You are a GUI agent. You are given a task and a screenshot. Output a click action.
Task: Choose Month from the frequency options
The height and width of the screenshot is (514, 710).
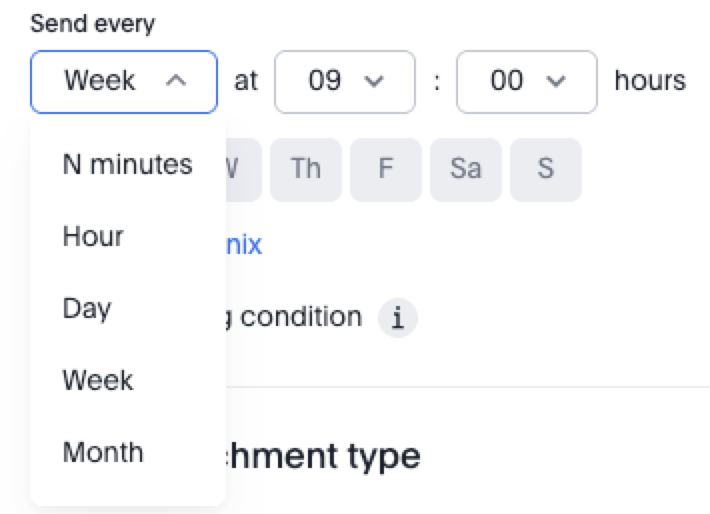[x=102, y=452]
